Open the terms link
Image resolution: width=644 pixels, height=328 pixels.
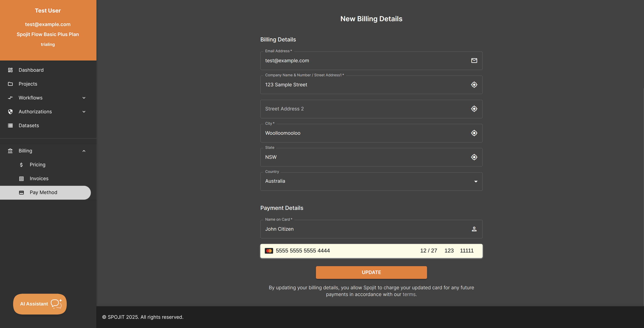(x=409, y=294)
